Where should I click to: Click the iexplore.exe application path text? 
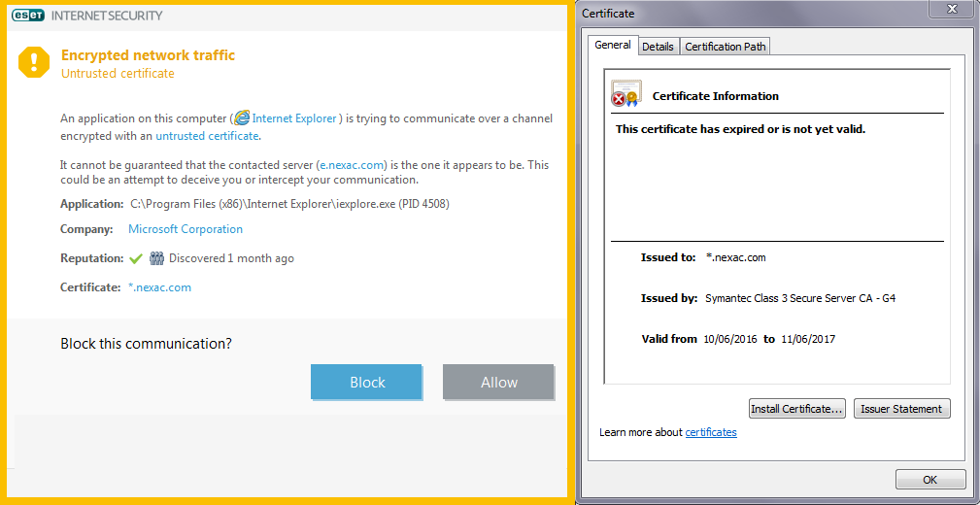pyautogui.click(x=290, y=204)
